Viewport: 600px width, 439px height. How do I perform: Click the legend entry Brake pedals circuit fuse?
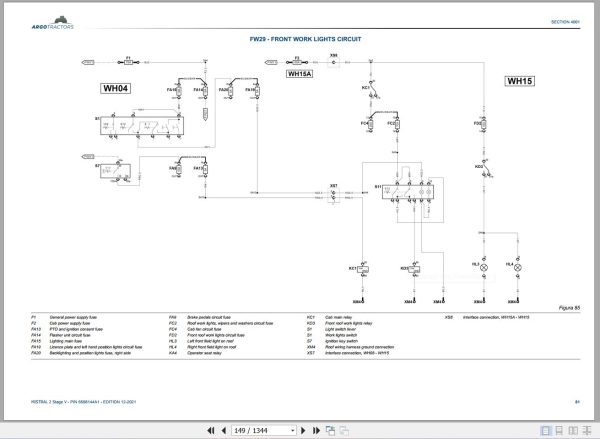(x=209, y=317)
